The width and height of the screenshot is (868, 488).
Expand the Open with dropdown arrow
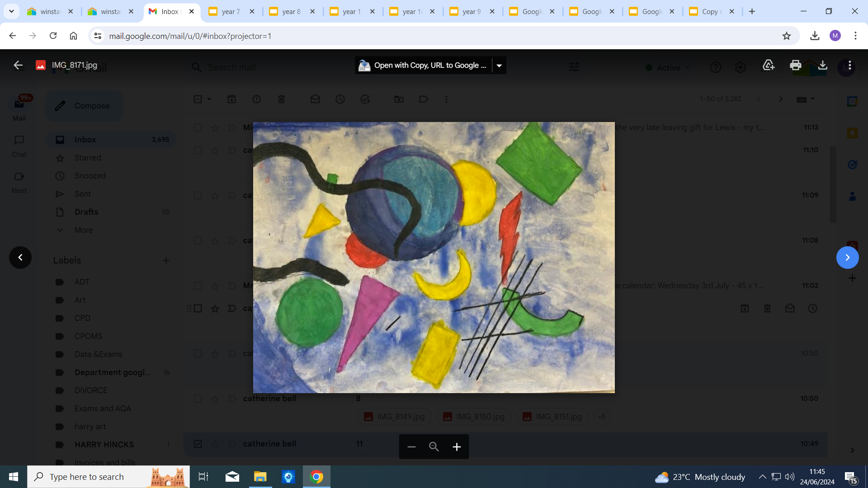click(499, 66)
